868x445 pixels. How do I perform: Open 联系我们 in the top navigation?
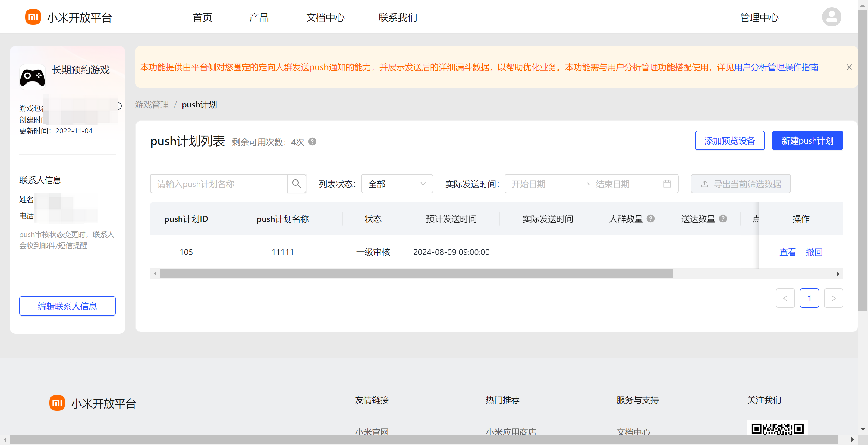398,17
